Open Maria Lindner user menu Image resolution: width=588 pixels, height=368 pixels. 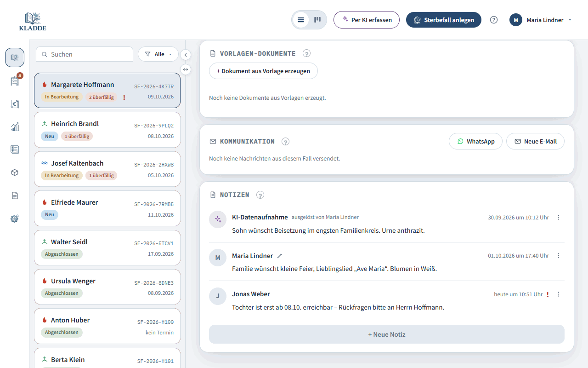click(541, 20)
